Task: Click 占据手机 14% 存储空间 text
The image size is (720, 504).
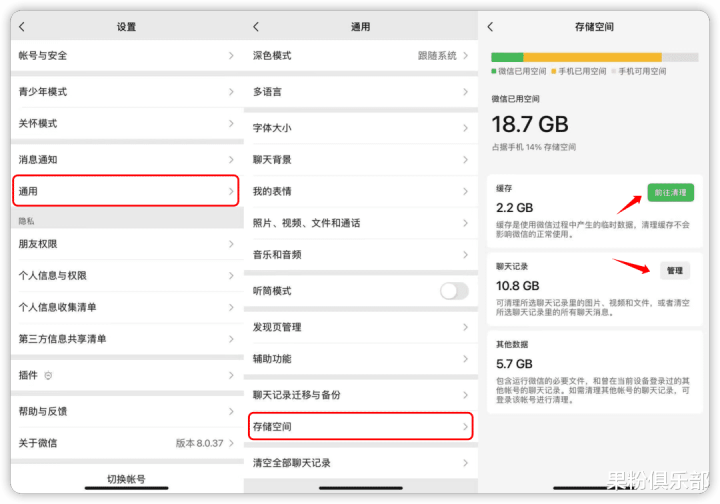Action: tap(534, 147)
